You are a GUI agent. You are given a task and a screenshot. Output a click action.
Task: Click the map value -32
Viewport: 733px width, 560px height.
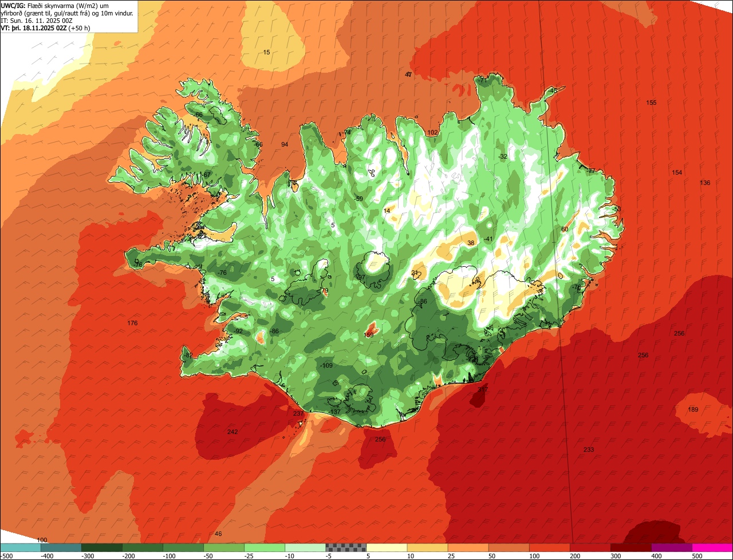point(503,156)
